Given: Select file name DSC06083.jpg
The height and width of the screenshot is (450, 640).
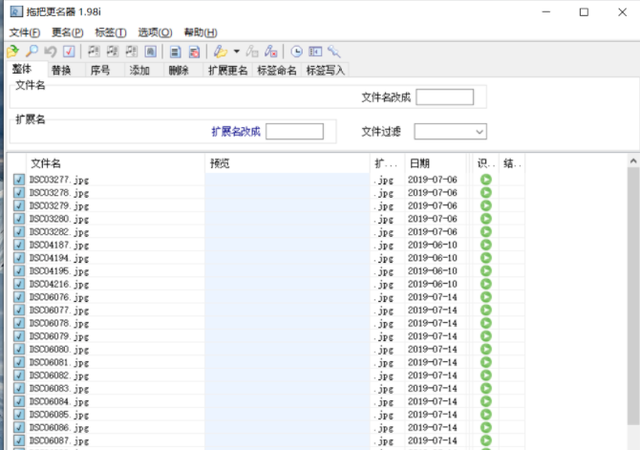Looking at the screenshot, I should 59,389.
